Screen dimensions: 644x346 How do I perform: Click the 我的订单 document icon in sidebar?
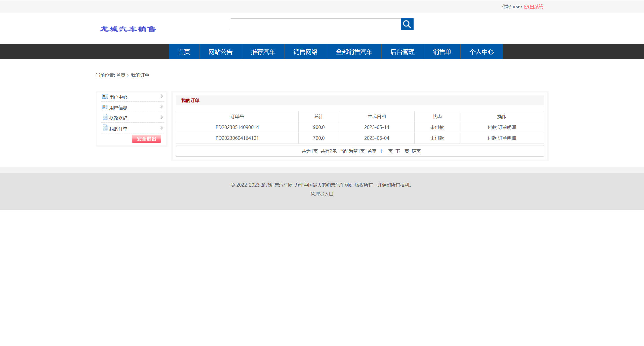click(105, 128)
